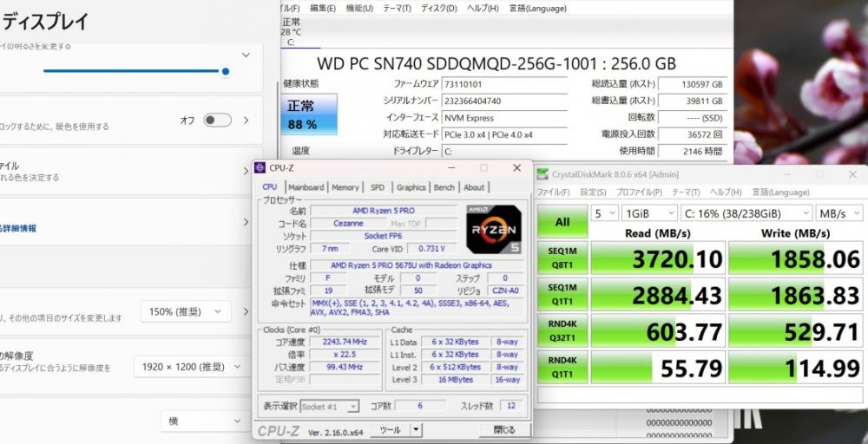Click the CPU-Z app icon in title bar
This screenshot has height=444, width=868.
260,167
